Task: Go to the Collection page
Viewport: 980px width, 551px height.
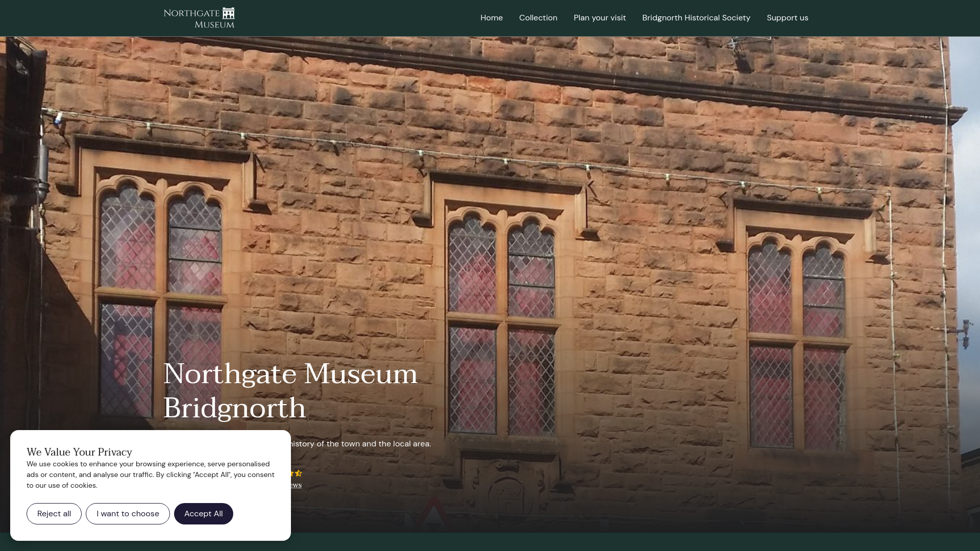Action: coord(538,18)
